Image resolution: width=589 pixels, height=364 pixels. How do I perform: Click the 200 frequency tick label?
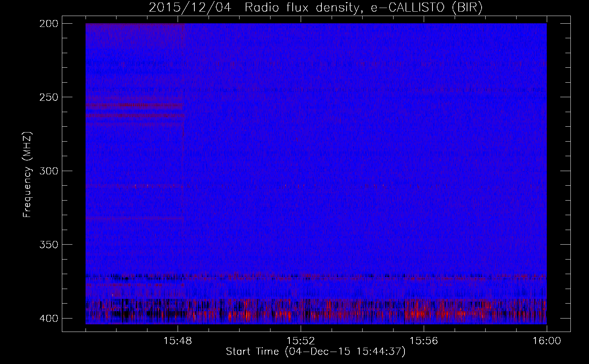[48, 24]
